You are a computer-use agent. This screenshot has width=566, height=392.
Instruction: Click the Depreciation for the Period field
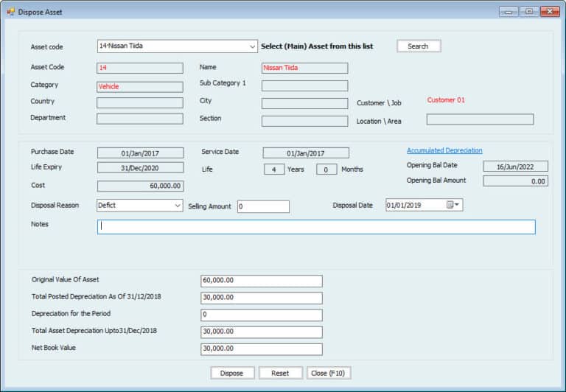point(262,315)
